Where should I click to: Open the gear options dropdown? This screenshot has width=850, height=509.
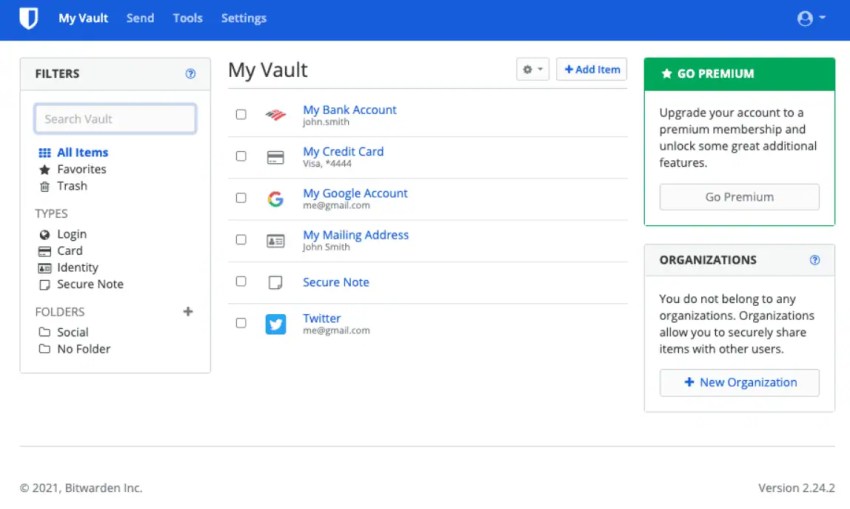pos(533,69)
